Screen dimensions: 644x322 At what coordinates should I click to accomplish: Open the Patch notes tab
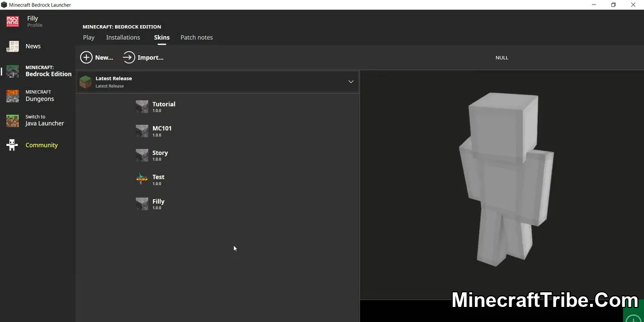click(196, 37)
